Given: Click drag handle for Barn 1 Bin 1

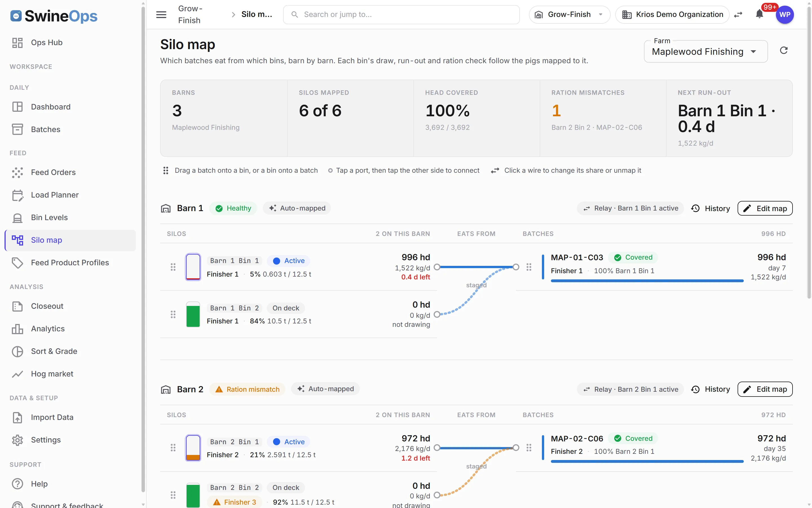Looking at the screenshot, I should tap(173, 267).
